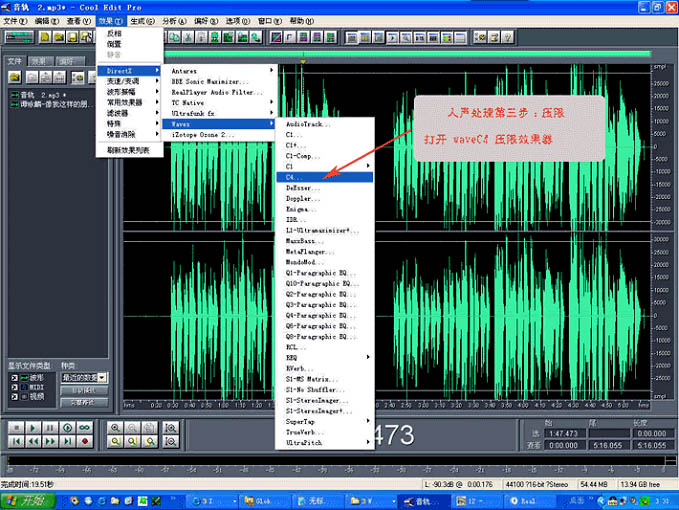Click the Pause transport button
This screenshot has width=679, height=510.
point(51,427)
